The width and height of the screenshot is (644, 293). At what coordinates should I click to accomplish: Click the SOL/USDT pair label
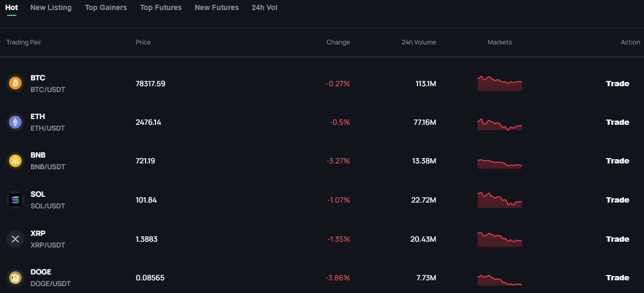pyautogui.click(x=48, y=206)
